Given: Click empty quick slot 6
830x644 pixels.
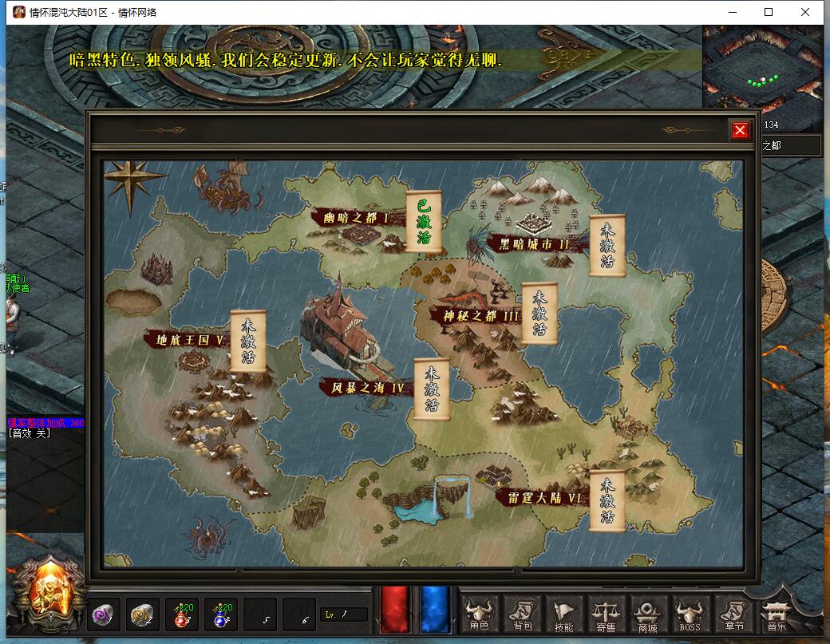Looking at the screenshot, I should [299, 614].
